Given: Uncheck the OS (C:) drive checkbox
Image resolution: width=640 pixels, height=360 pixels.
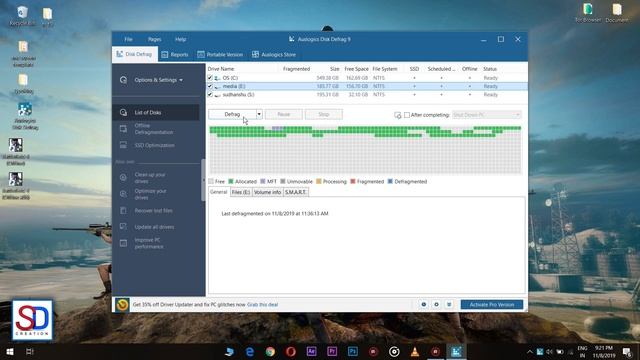Looking at the screenshot, I should [210, 78].
